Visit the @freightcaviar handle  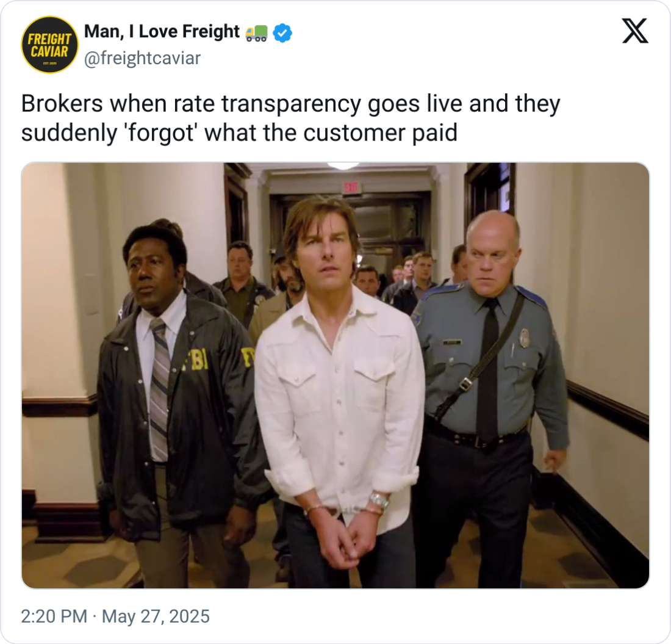click(x=142, y=58)
